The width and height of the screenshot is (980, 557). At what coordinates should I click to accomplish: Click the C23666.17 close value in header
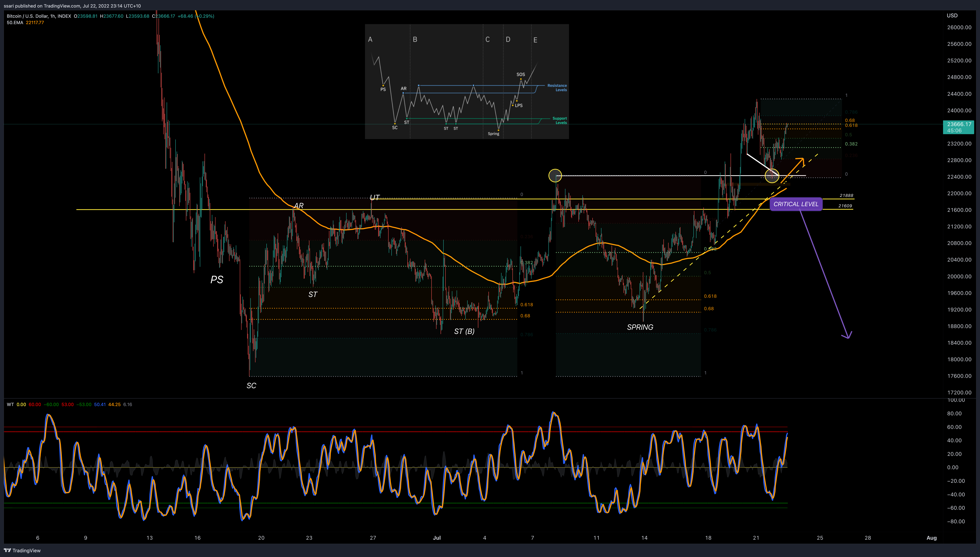163,16
